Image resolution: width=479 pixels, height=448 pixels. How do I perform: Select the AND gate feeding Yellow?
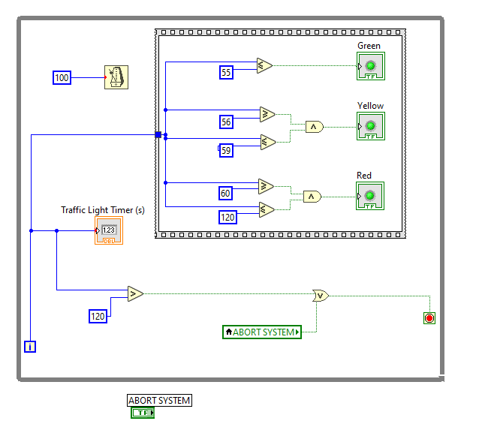[315, 127]
